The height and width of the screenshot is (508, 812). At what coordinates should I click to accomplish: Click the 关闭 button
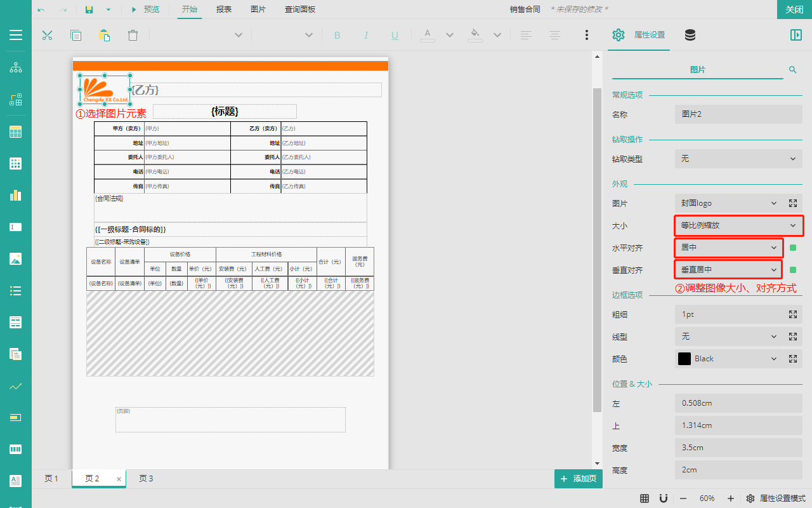tap(794, 10)
